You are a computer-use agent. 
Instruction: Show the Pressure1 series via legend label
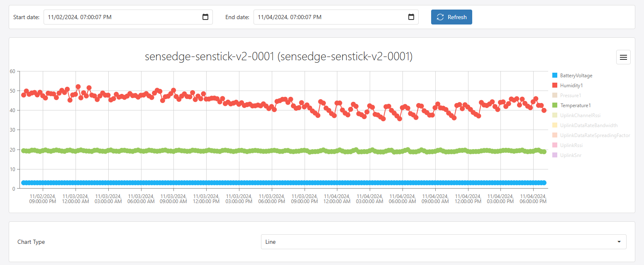(571, 96)
